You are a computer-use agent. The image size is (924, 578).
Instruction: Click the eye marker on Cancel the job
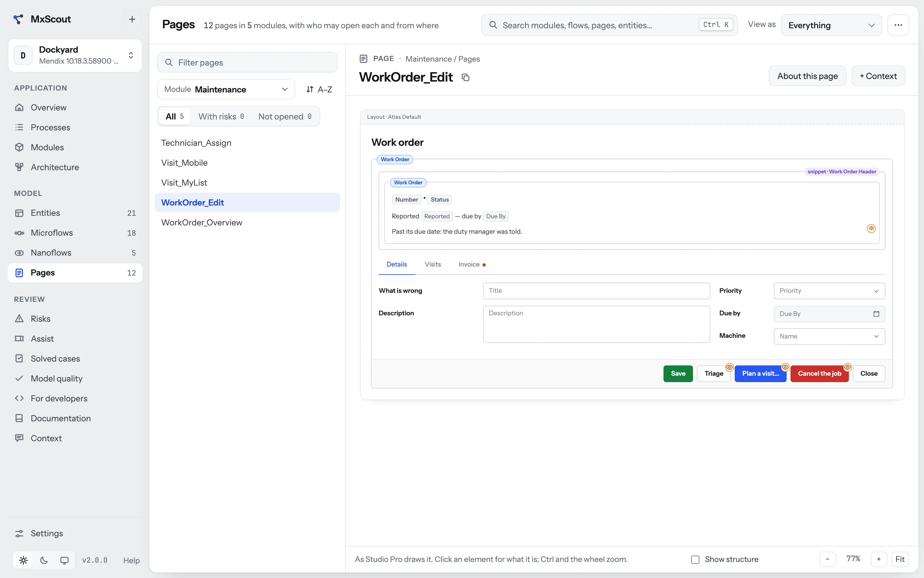click(847, 367)
